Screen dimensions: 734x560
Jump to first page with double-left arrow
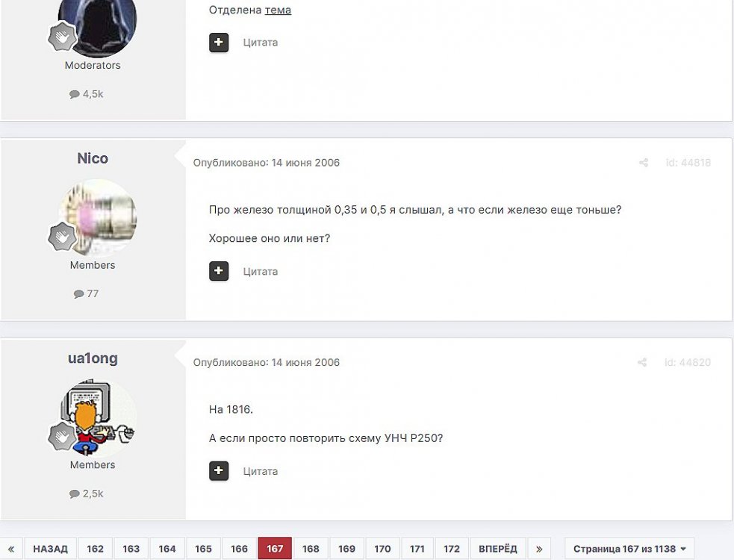[x=11, y=549]
